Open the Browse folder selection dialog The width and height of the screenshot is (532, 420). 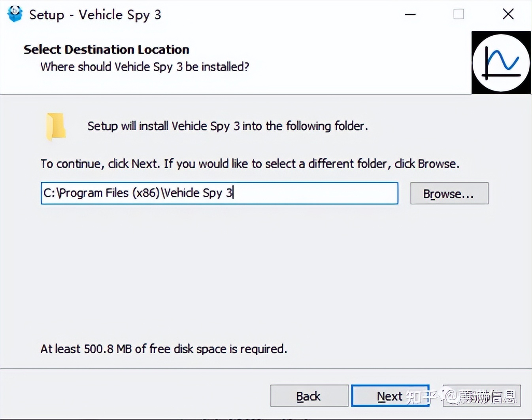click(x=449, y=193)
